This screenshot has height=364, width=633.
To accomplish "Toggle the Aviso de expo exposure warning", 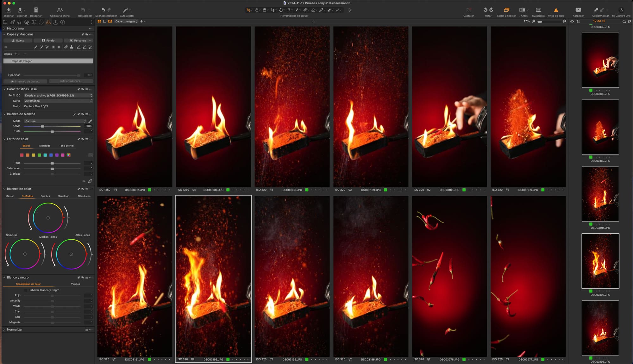I will (x=556, y=10).
